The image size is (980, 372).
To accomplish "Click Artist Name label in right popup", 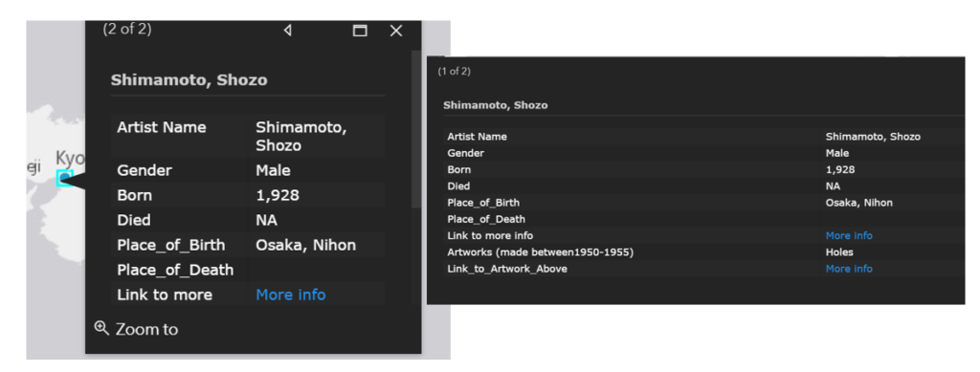I will 477,136.
